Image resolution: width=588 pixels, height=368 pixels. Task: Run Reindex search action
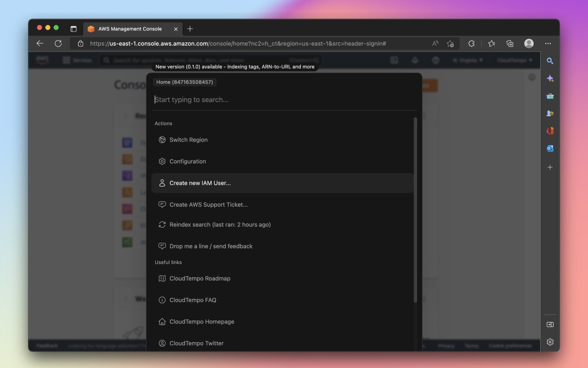tap(283, 224)
